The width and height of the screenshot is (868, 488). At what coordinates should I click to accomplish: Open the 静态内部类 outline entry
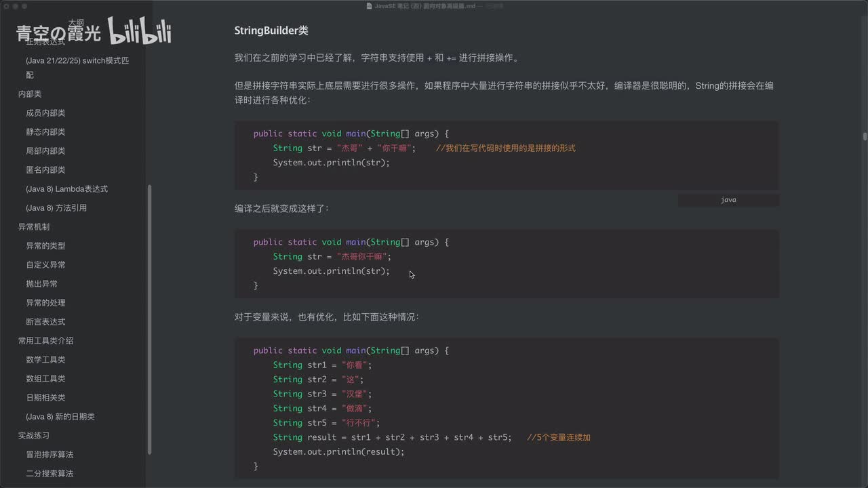(45, 132)
